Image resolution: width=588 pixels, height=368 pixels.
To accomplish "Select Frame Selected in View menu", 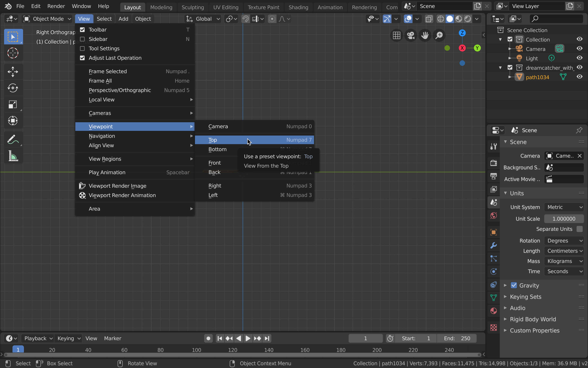I will (135, 71).
